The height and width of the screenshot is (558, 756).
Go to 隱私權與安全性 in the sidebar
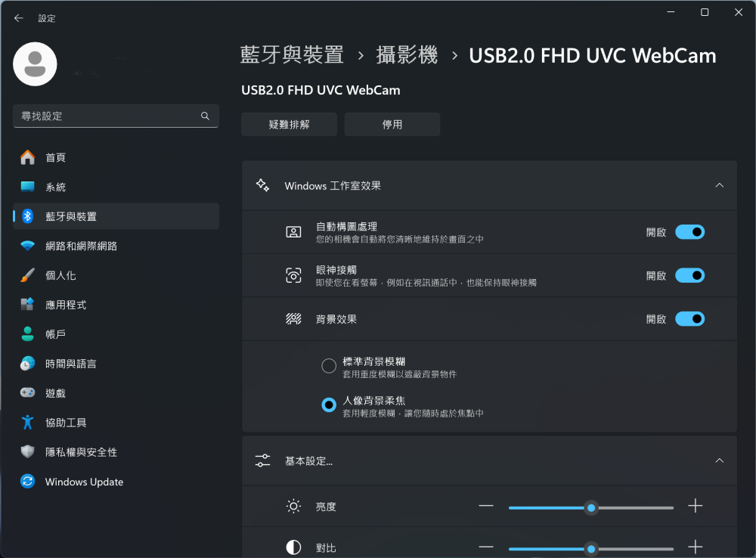(116, 452)
